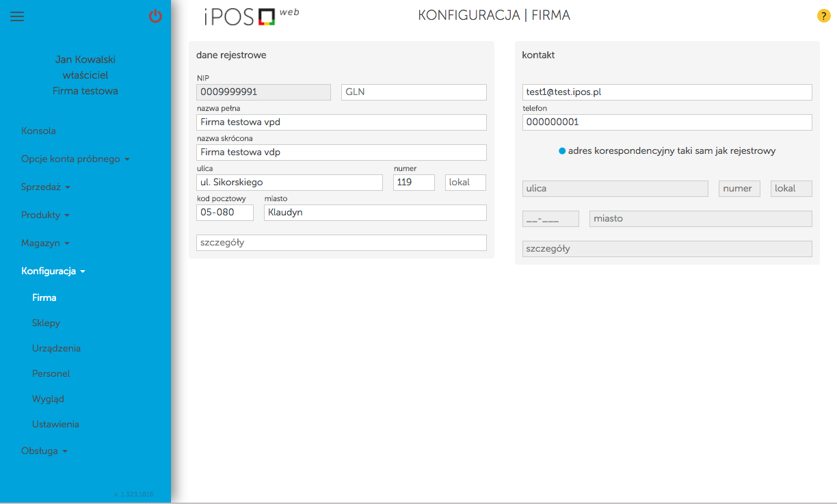Click the nazwa pełna field with Firma testowa vpd
The width and height of the screenshot is (837, 504).
[x=341, y=122]
